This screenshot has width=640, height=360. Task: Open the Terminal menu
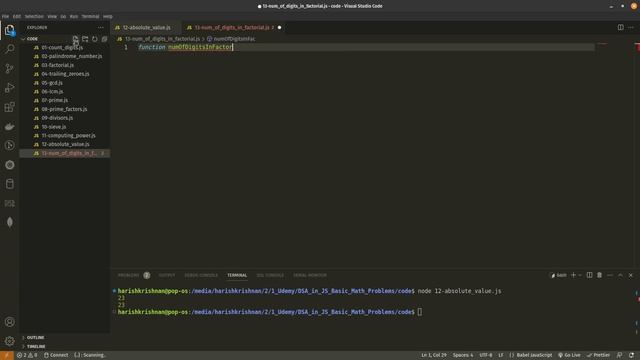90,16
